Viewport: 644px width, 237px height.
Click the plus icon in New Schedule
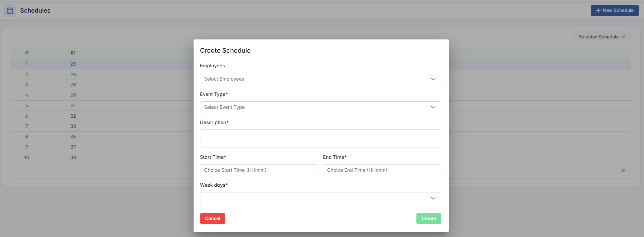point(598,11)
